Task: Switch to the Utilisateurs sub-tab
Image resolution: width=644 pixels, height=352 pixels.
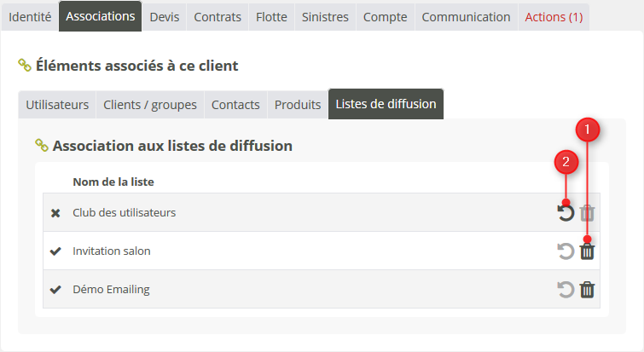Action: pos(57,105)
